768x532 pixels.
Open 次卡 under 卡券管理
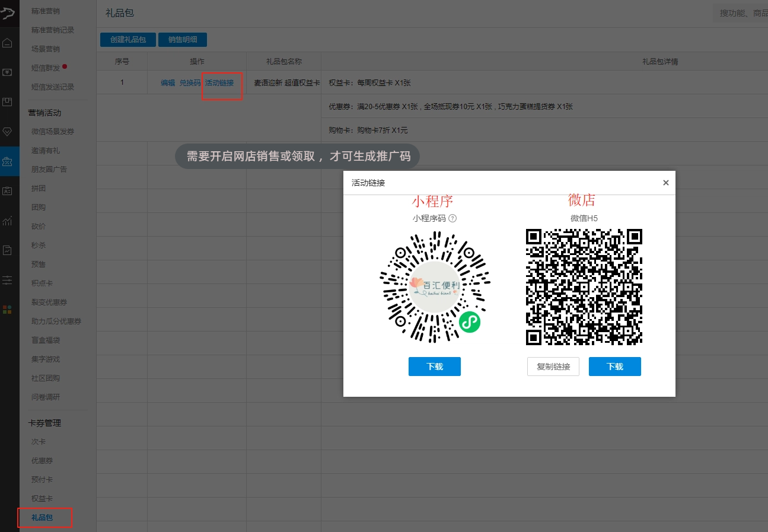coord(39,442)
